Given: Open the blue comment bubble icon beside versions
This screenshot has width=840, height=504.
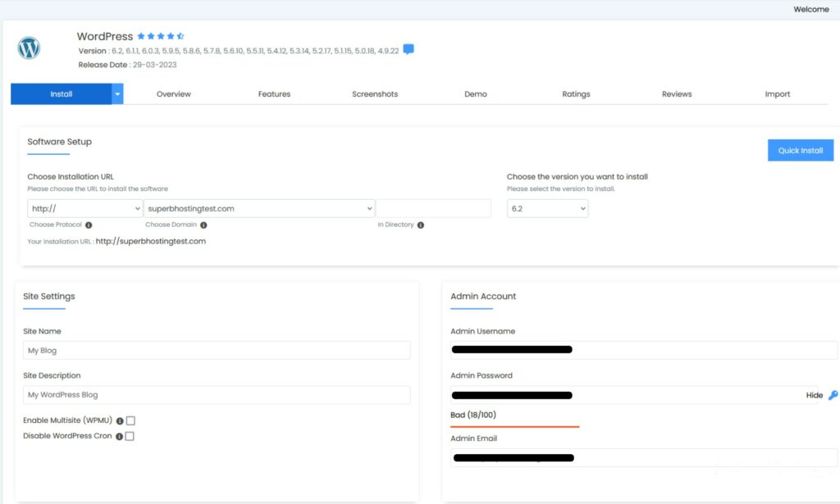Looking at the screenshot, I should pos(409,49).
